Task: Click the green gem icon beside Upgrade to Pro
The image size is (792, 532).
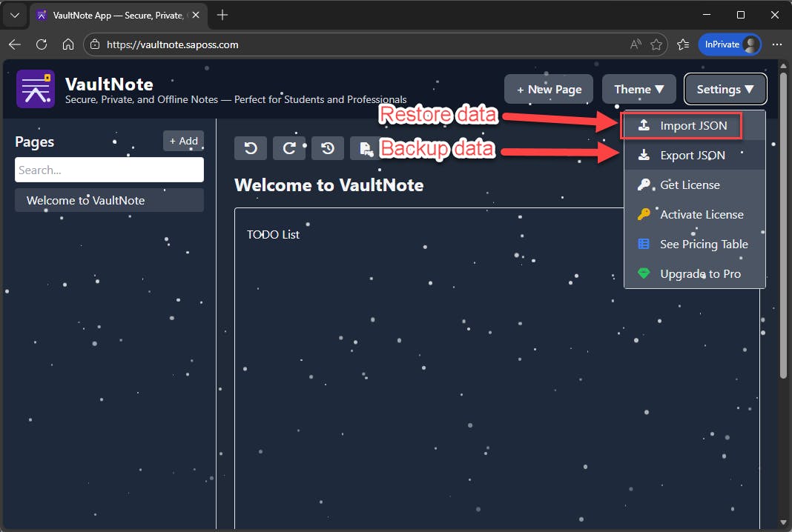Action: pyautogui.click(x=644, y=273)
